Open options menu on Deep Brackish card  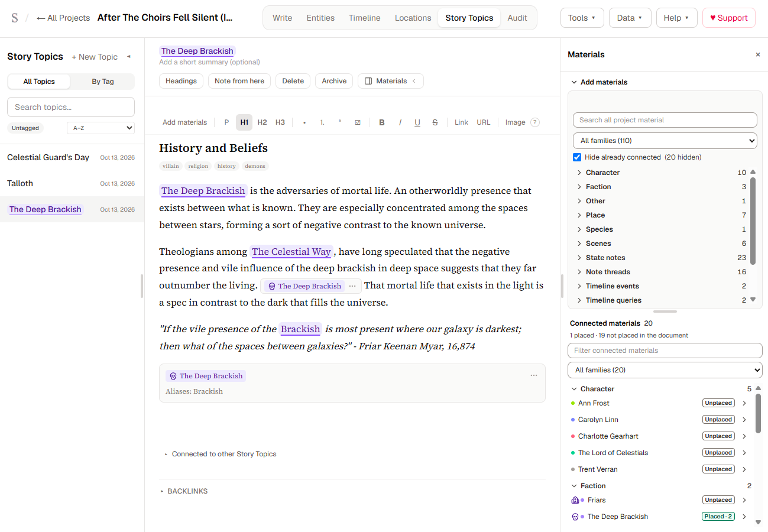coord(534,375)
